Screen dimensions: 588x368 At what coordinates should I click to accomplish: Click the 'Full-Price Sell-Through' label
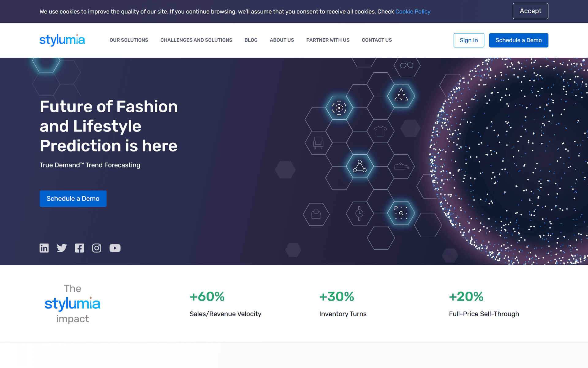484,314
